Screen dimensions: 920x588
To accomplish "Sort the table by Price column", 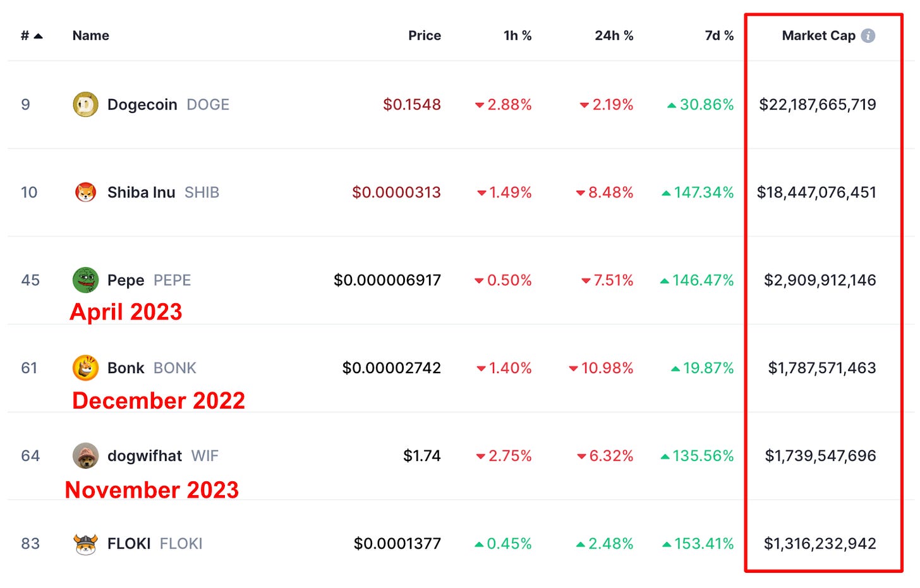I will tap(424, 36).
